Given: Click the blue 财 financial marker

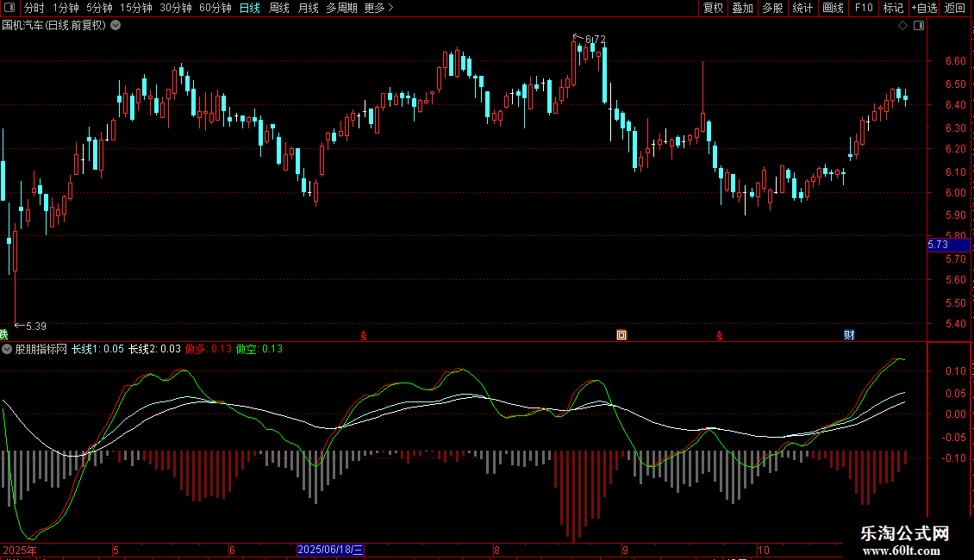Looking at the screenshot, I should [x=849, y=335].
